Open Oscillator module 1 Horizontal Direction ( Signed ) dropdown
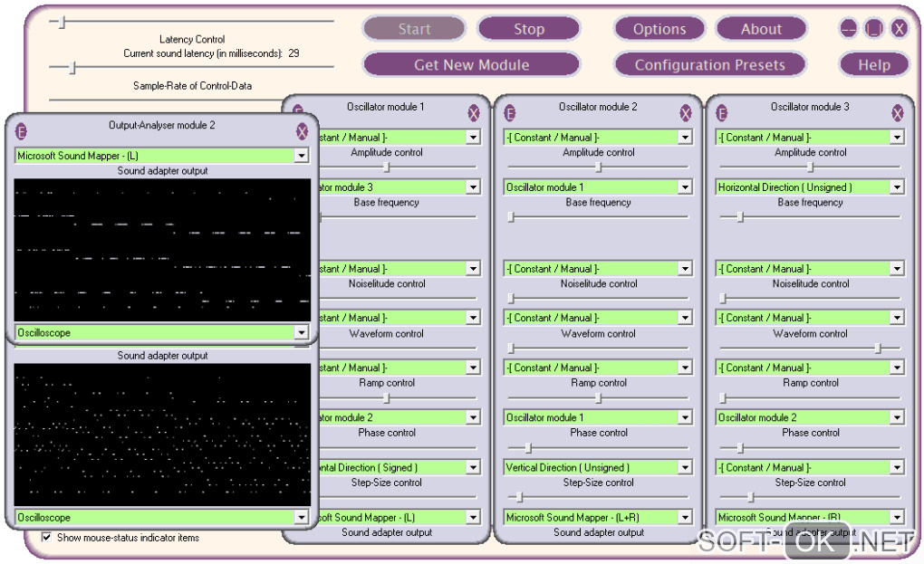This screenshot has width=924, height=564. point(399,467)
